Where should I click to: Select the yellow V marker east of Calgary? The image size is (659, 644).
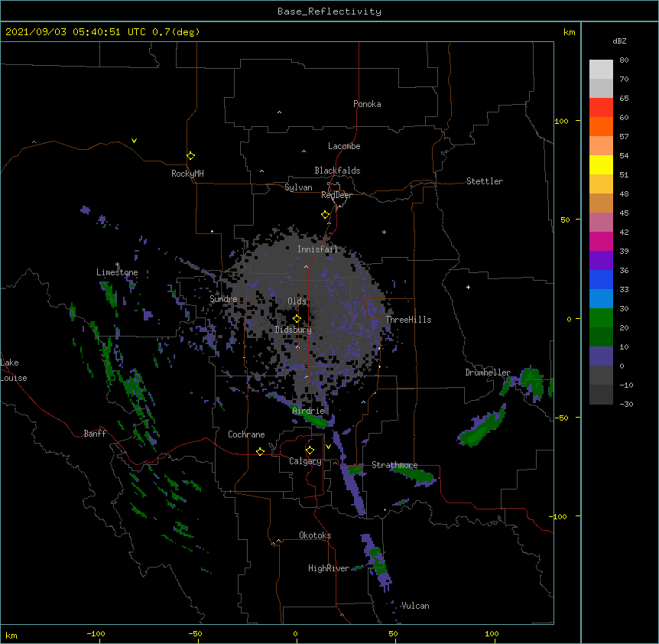point(328,447)
